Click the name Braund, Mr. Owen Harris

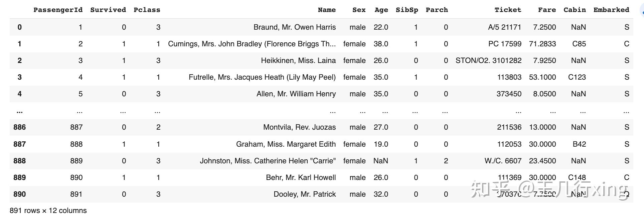pos(295,27)
